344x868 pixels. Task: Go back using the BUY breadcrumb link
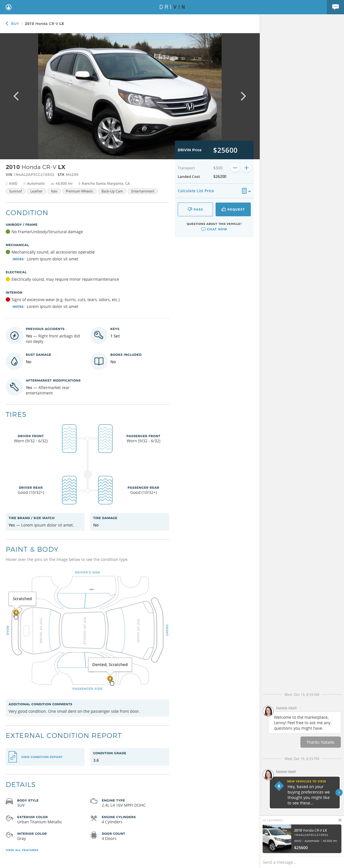coord(12,23)
